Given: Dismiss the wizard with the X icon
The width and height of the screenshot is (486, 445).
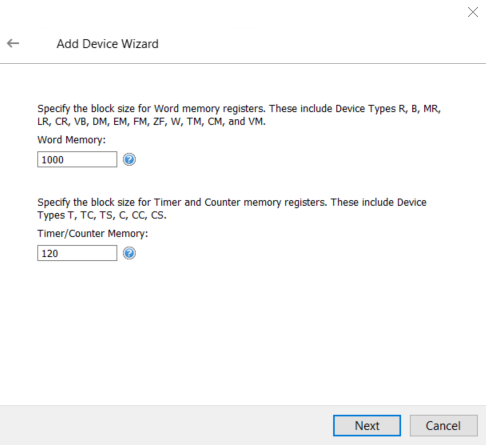Looking at the screenshot, I should pos(473,12).
